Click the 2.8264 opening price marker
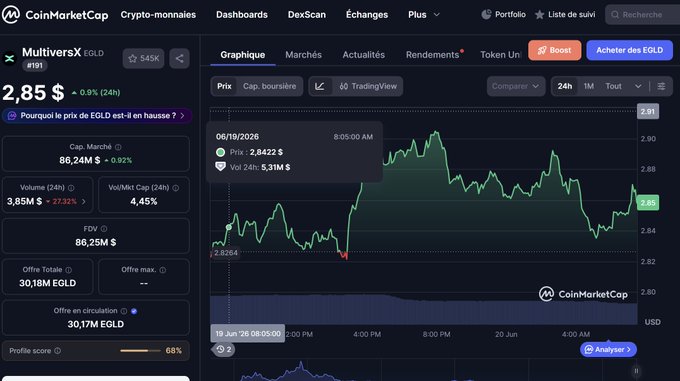This screenshot has width=680, height=381. [226, 253]
